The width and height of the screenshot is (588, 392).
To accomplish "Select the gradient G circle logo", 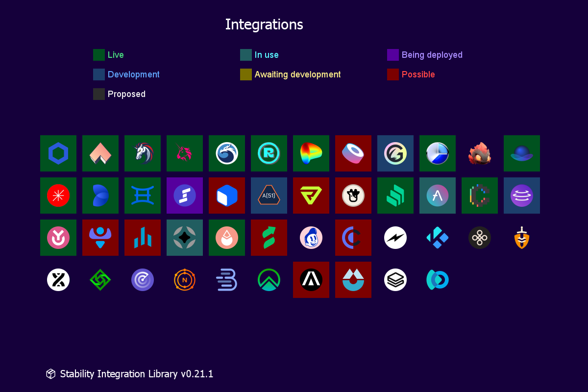I will [x=395, y=153].
